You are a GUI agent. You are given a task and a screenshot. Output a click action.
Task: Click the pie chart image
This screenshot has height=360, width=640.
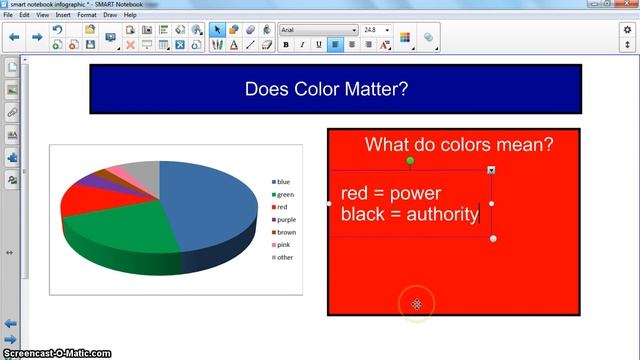coord(176,220)
